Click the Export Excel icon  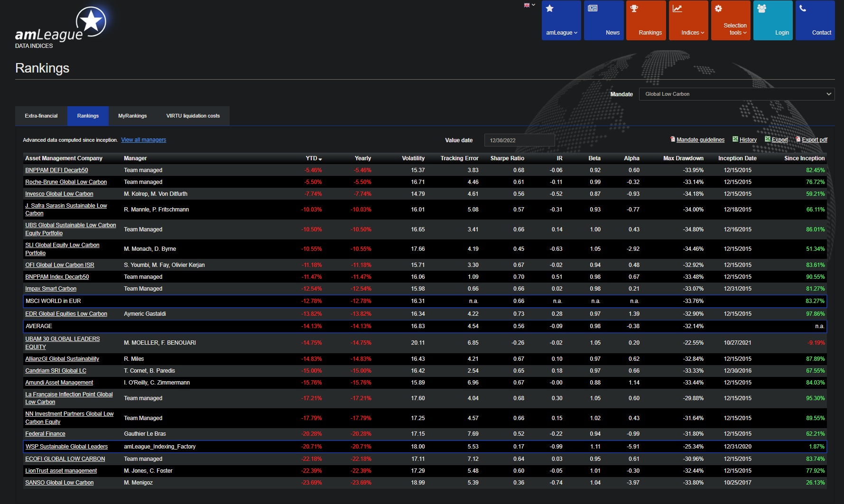pyautogui.click(x=768, y=139)
